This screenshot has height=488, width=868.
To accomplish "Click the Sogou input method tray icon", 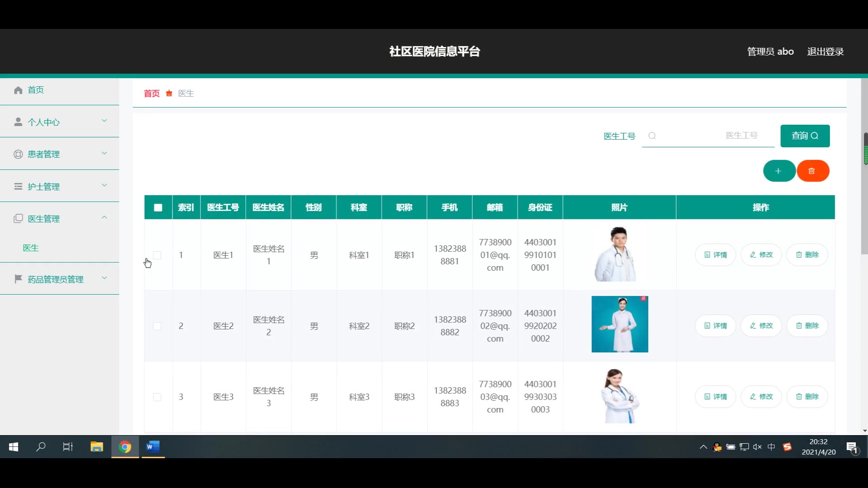I will click(787, 447).
